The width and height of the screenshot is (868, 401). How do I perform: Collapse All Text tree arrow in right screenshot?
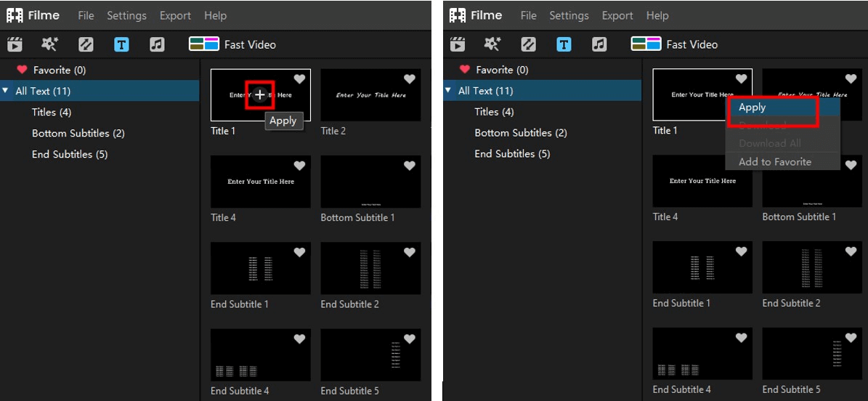point(448,91)
